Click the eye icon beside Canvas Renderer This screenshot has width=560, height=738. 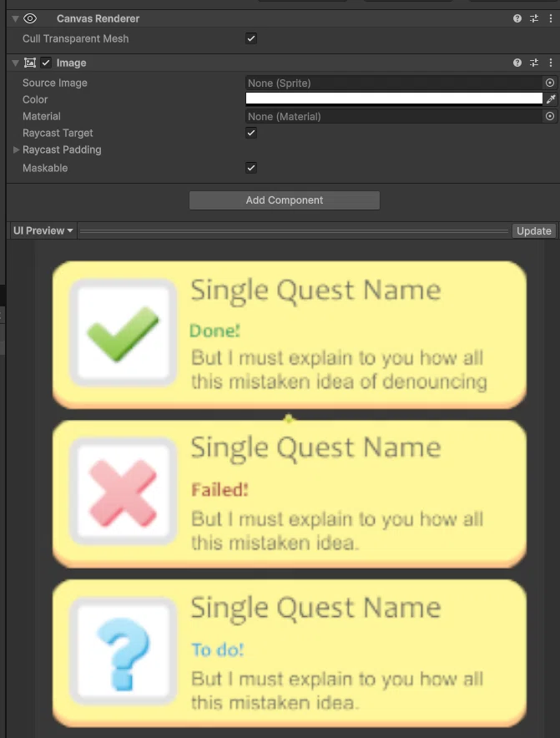pyautogui.click(x=30, y=18)
